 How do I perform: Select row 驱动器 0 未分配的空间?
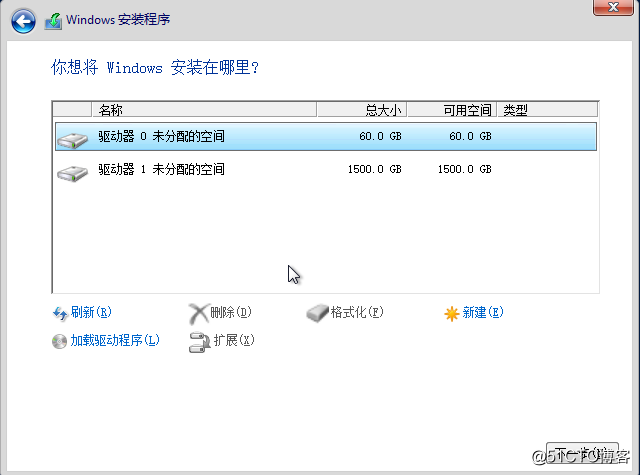point(326,136)
